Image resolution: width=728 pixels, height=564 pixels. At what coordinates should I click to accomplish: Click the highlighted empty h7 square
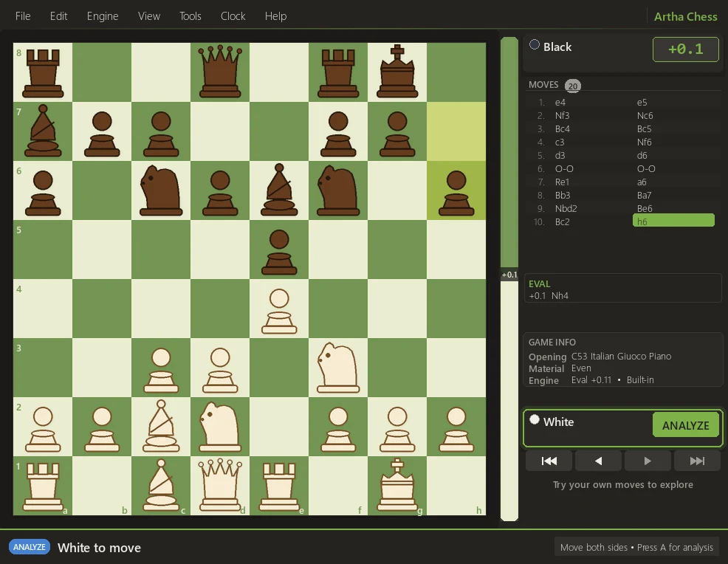(x=456, y=131)
